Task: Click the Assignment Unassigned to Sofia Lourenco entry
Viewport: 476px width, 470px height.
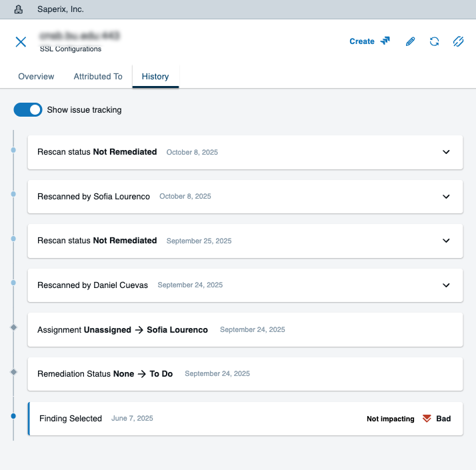Action: coord(245,330)
